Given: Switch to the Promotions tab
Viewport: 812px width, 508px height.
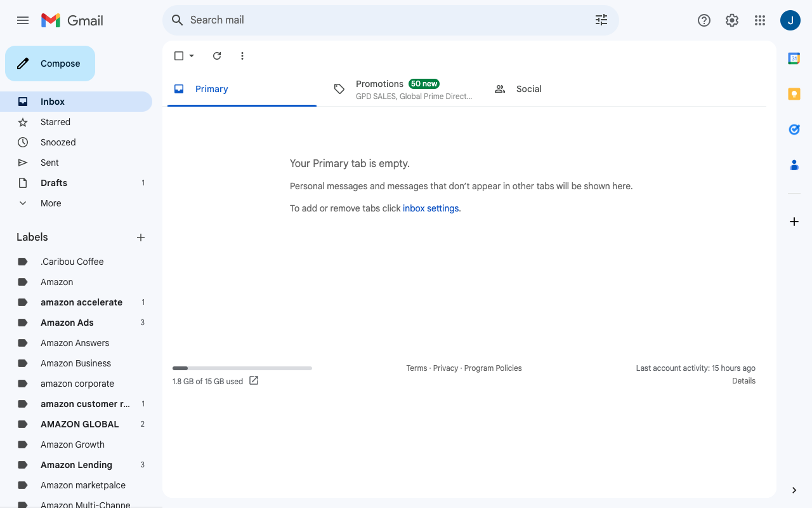Looking at the screenshot, I should (403, 89).
